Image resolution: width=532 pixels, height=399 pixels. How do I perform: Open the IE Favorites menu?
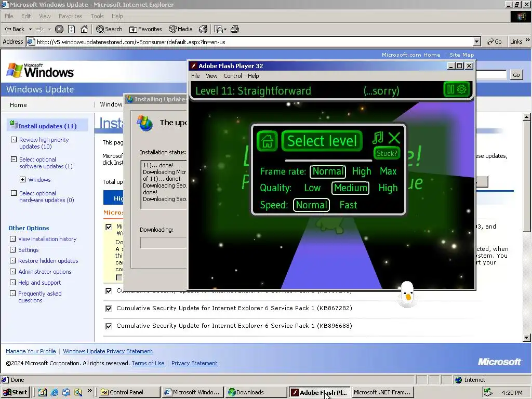[70, 16]
